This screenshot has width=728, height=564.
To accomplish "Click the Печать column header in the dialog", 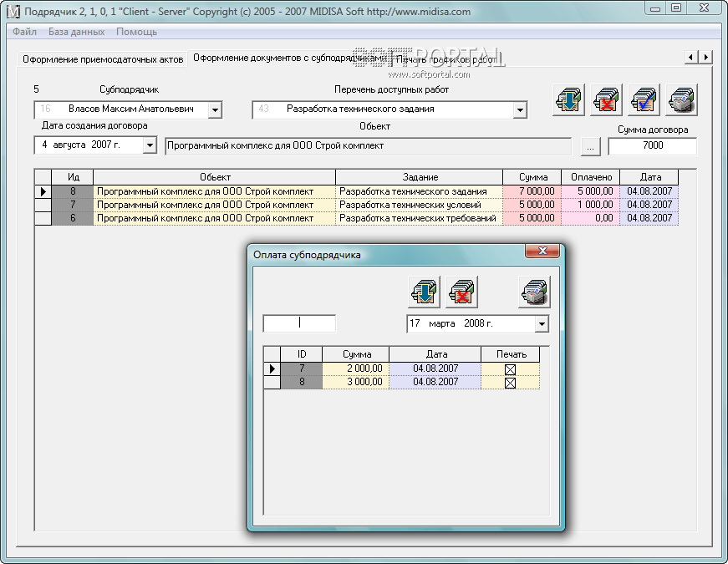I will (511, 354).
